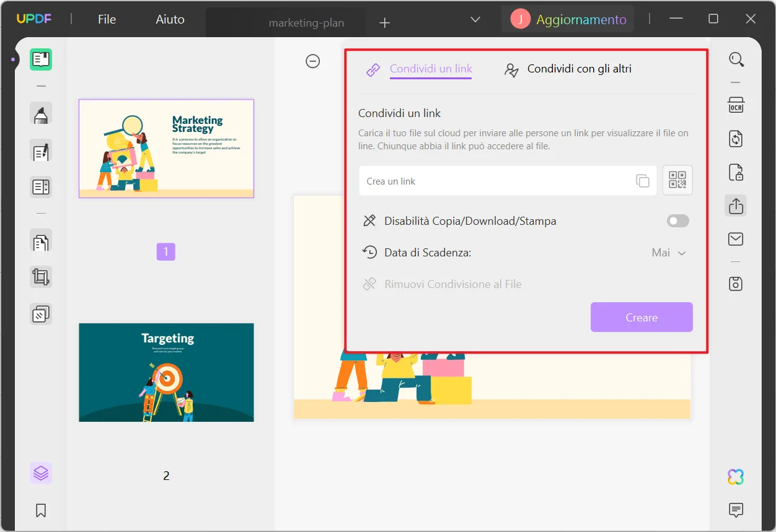Open the Edit PDF tool
Viewport: 776px width, 532px height.
coord(41,152)
